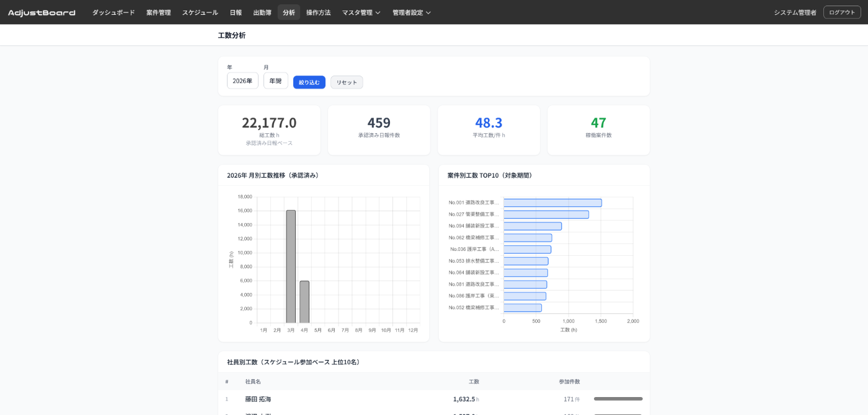Image resolution: width=868 pixels, height=415 pixels.
Task: Open 出勤簿 from the navigation bar
Action: point(262,12)
